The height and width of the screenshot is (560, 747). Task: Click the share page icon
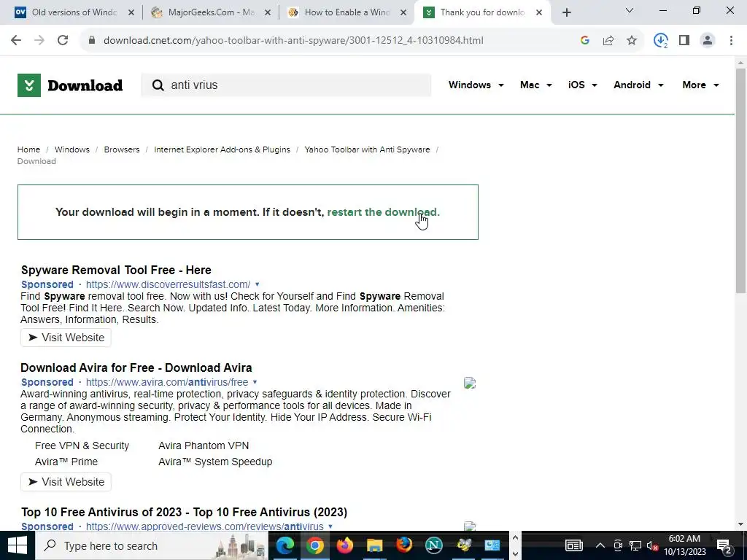tap(608, 41)
